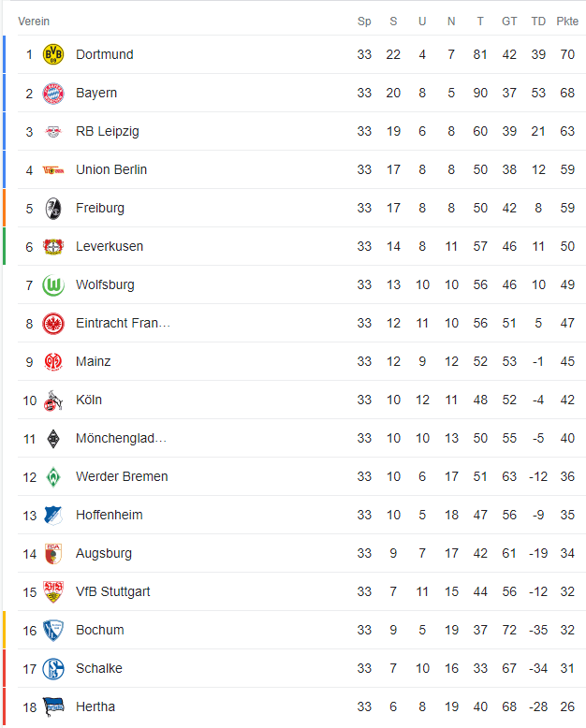586x728 pixels.
Task: Click the VfB Stuttgart team name
Action: pos(113,592)
